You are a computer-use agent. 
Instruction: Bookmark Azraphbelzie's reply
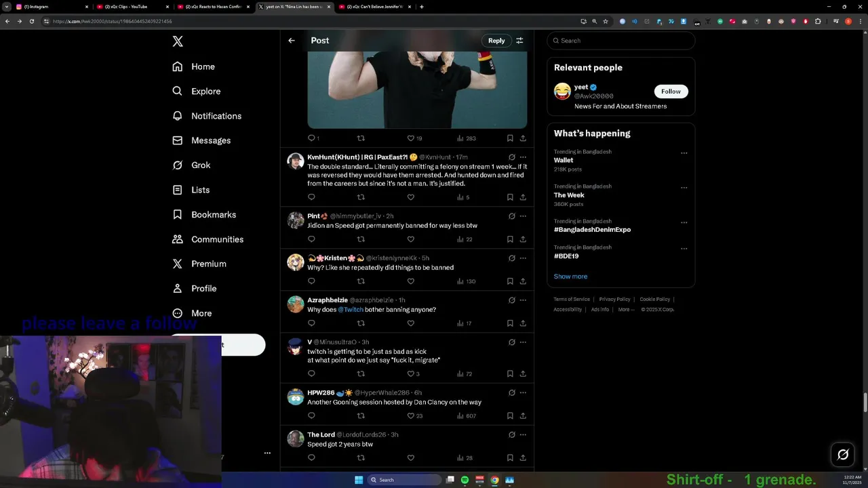click(510, 323)
